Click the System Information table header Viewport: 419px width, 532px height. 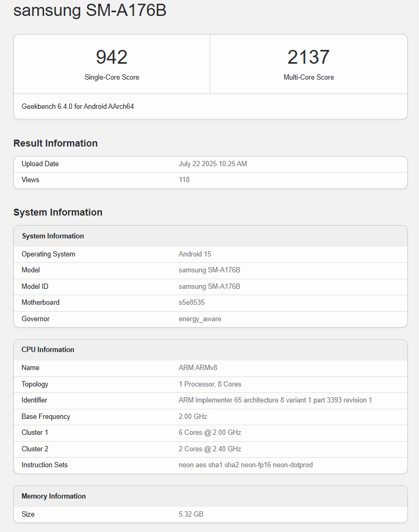pyautogui.click(x=53, y=236)
